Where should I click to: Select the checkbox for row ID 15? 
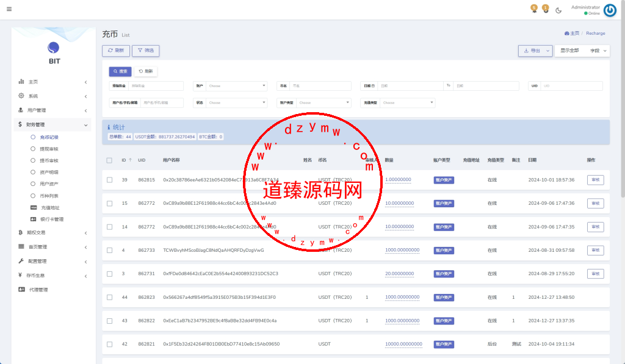coord(110,204)
